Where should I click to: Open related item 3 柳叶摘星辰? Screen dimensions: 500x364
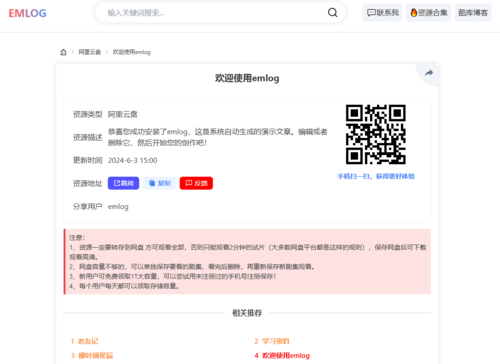tap(92, 356)
